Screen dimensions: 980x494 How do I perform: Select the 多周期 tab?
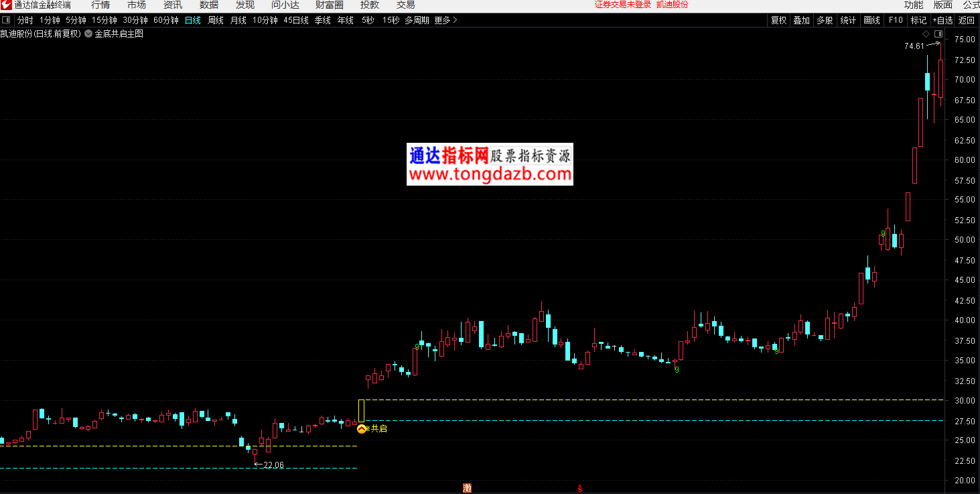point(417,20)
